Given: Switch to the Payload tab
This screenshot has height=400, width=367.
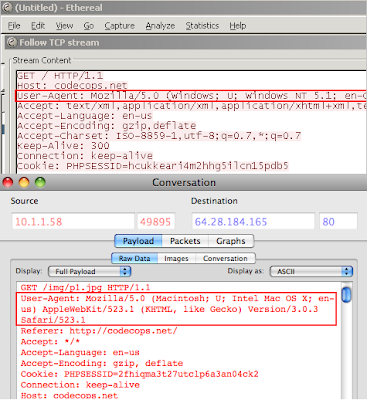Looking at the screenshot, I should coord(138,241).
